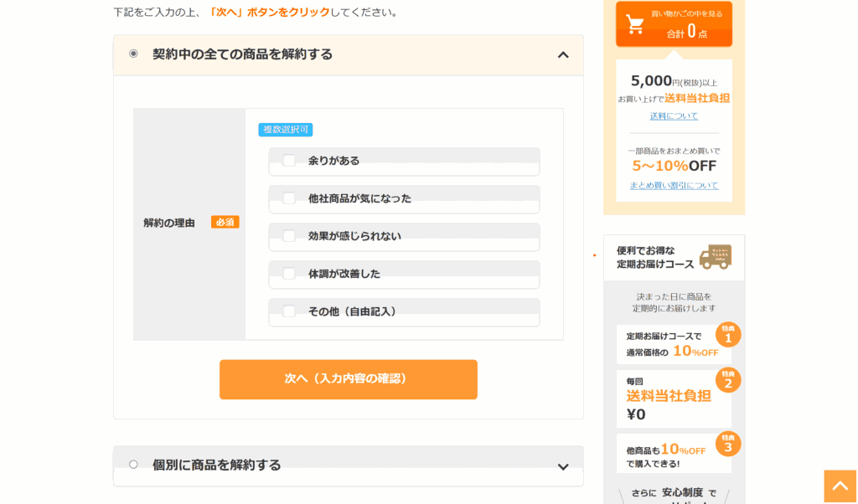
Task: Click the 次へ（入力内容の確認） button
Action: point(348,379)
